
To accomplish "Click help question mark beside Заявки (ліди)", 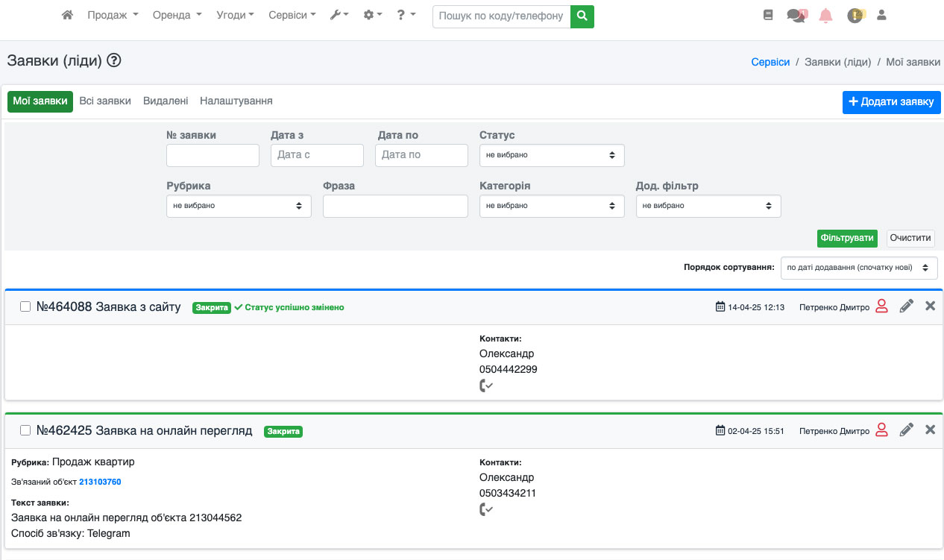I will [114, 61].
